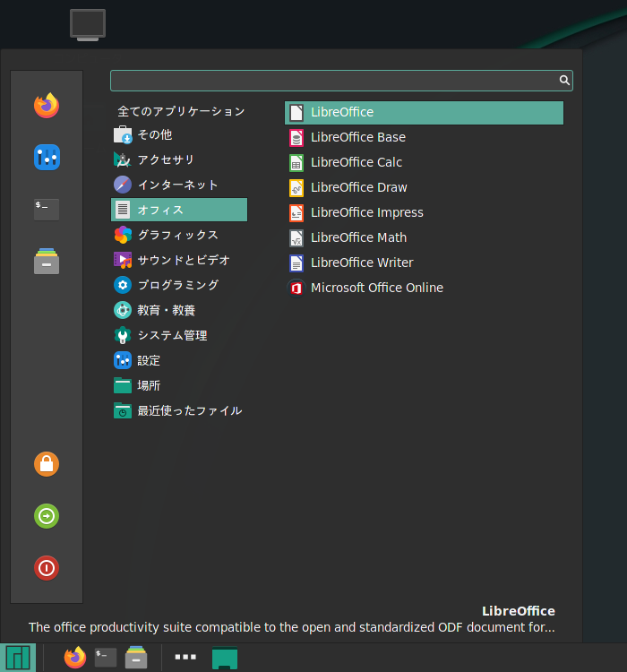Click the red shutdown power button

(x=47, y=568)
